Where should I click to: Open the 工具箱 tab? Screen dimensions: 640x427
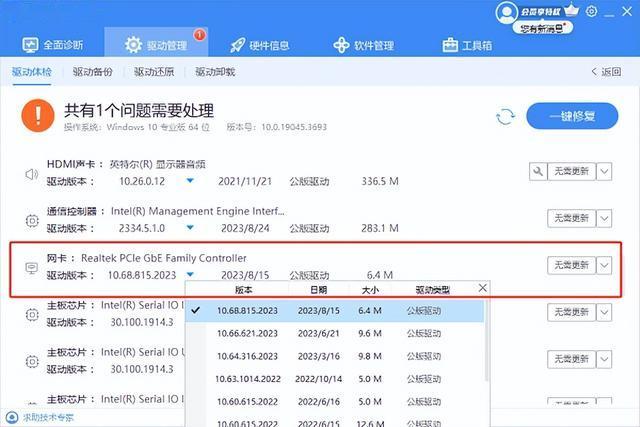point(467,45)
